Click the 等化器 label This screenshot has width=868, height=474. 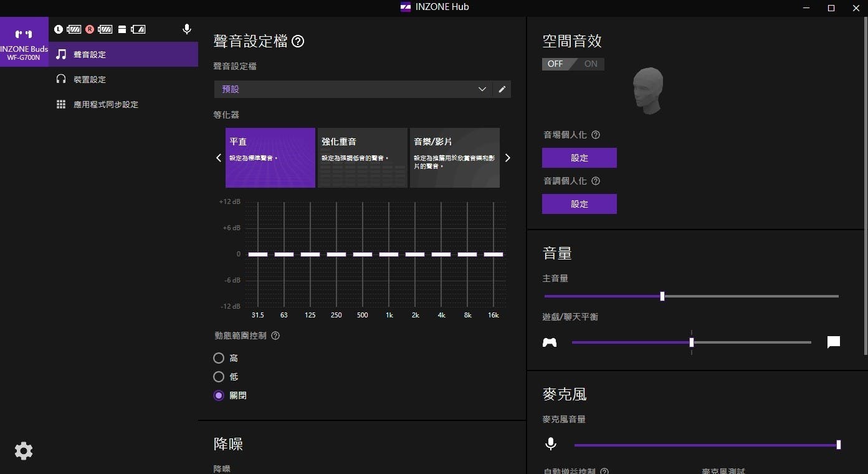(x=226, y=115)
